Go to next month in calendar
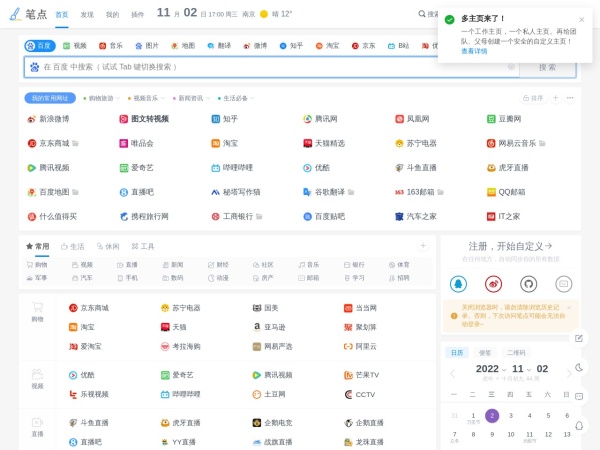Viewport: 600px width, 450px height. pos(568,373)
